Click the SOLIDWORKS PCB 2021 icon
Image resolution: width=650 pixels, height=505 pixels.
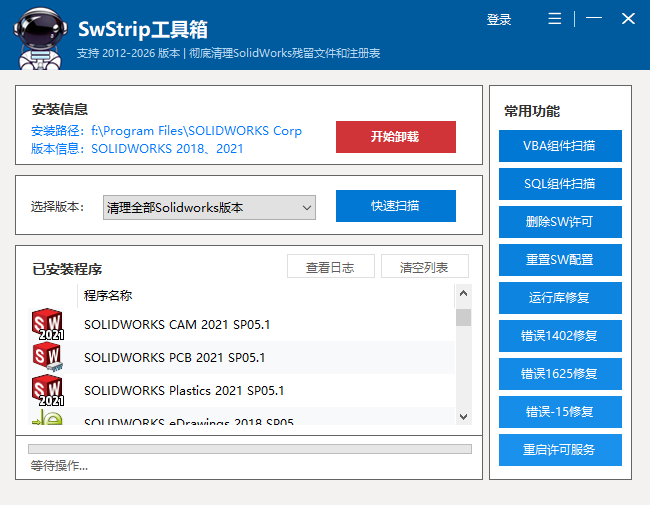click(x=48, y=357)
